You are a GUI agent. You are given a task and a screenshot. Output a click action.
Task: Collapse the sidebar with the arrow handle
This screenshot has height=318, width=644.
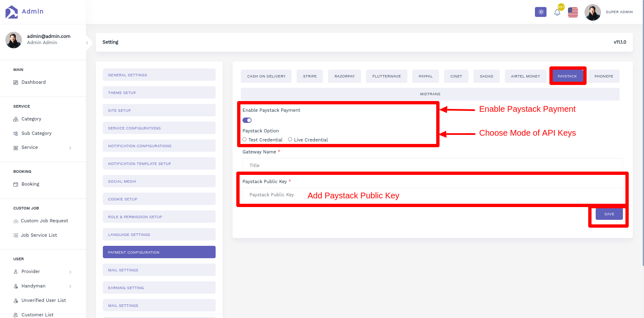(87, 42)
